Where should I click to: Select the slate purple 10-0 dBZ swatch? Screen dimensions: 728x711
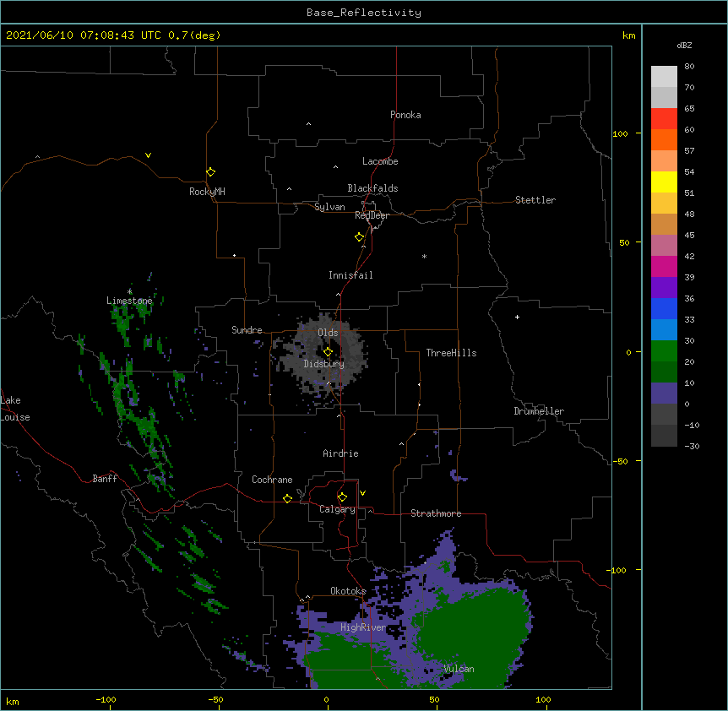pyautogui.click(x=664, y=393)
